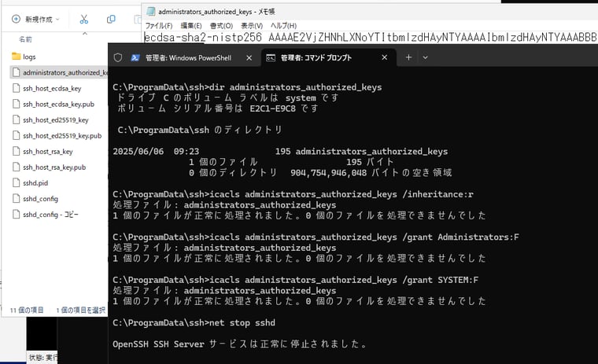
Task: Select ssh_host_rsa_key.pub file
Action: click(x=54, y=167)
